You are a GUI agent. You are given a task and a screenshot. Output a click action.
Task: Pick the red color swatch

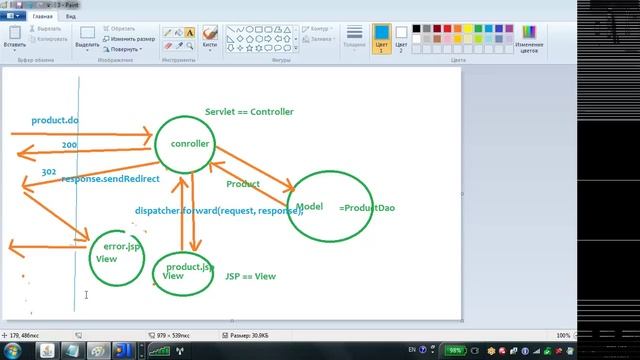(447, 29)
